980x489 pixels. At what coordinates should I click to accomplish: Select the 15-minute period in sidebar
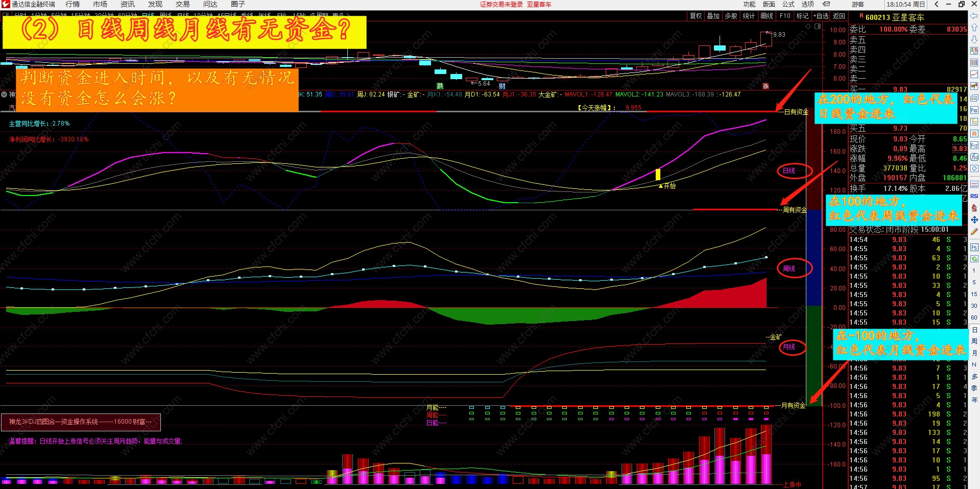tap(974, 294)
